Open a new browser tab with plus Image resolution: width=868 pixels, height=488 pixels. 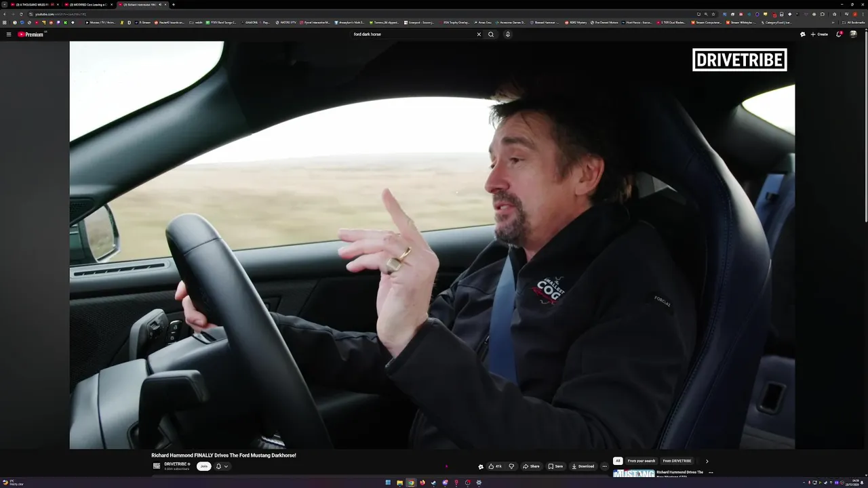click(x=174, y=4)
